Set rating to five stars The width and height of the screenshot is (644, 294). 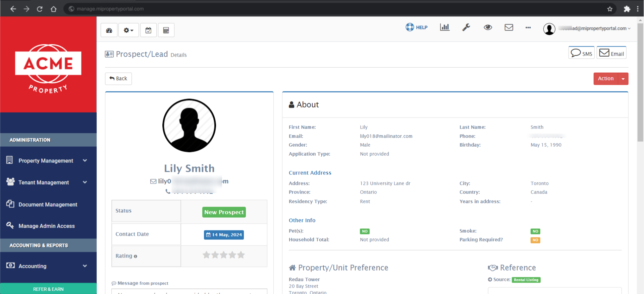click(x=241, y=255)
